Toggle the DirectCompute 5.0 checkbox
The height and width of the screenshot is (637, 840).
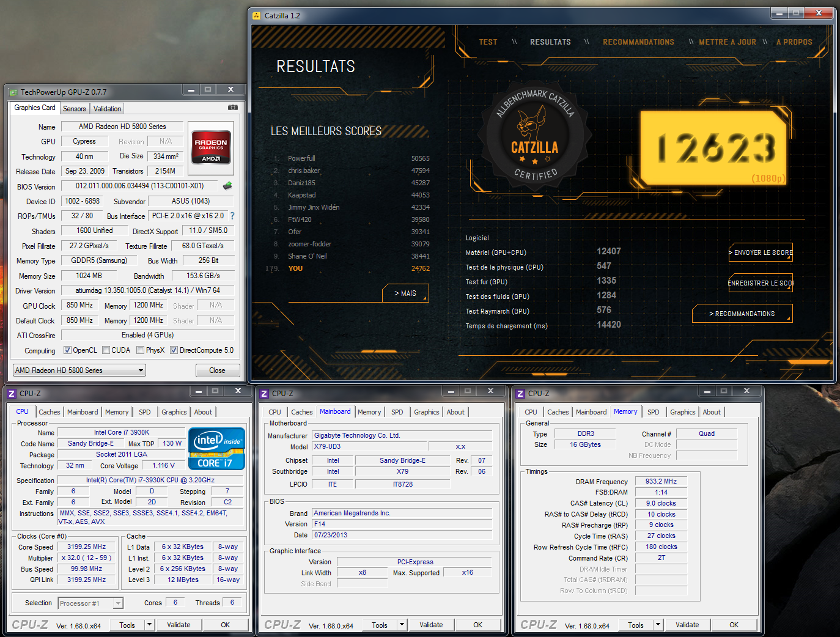[x=174, y=350]
